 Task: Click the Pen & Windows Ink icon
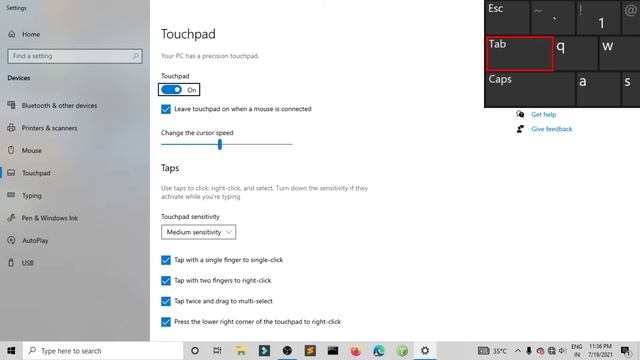pos(11,218)
